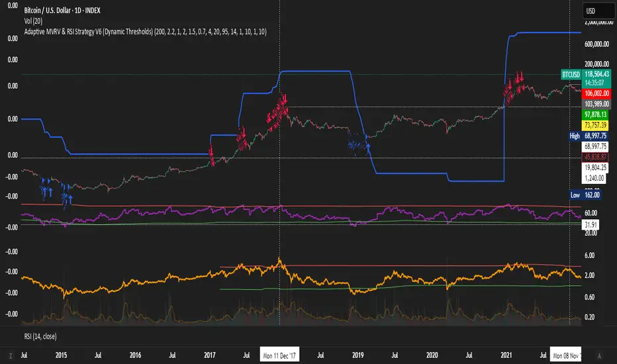Click the Mon 08 Nov date marker
The image size is (617, 364).
567,356
